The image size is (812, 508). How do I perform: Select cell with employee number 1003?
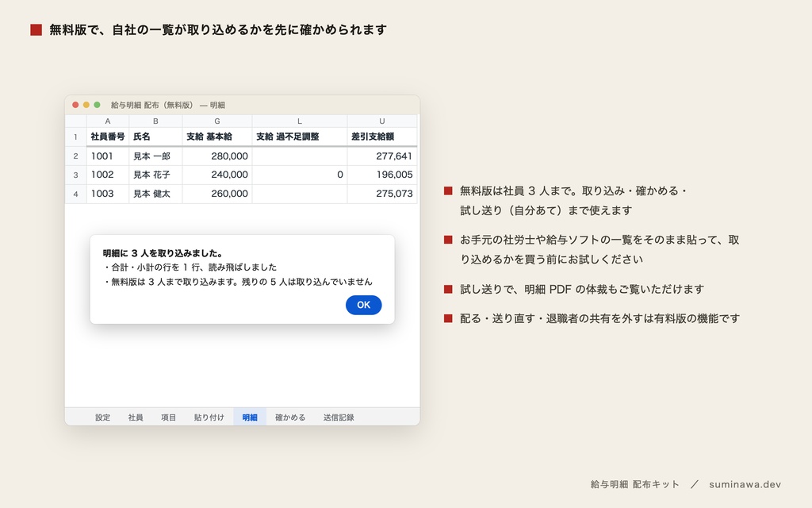tap(108, 194)
